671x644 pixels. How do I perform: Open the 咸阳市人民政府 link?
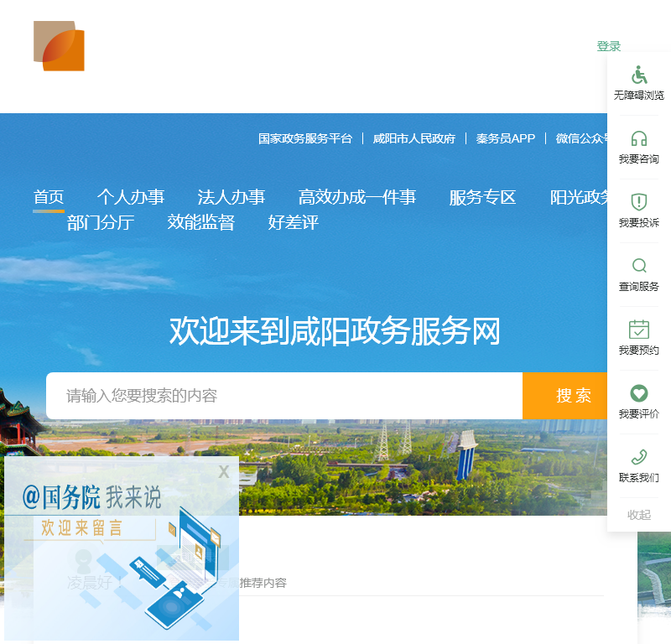(414, 138)
